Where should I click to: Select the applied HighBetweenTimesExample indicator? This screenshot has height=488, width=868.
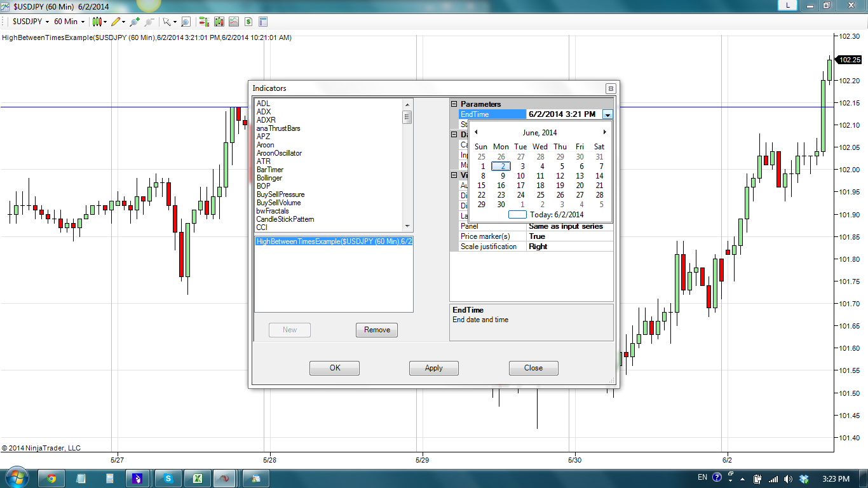pyautogui.click(x=334, y=241)
